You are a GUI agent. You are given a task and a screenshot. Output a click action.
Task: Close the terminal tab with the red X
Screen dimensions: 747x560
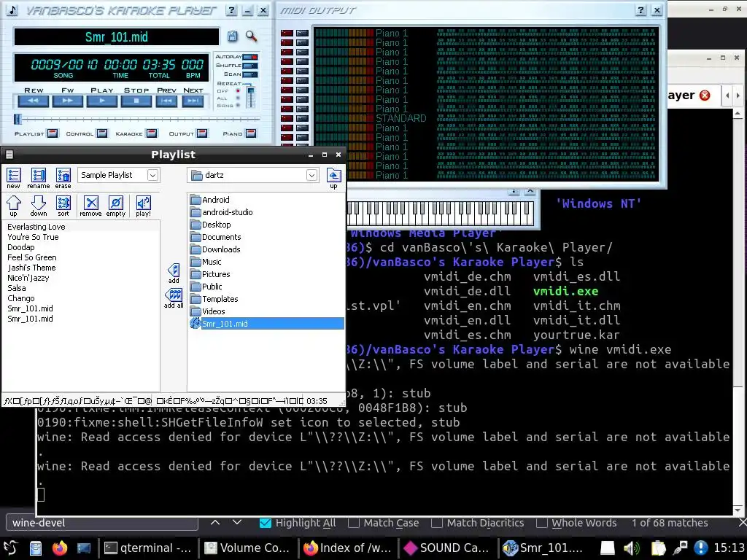pyautogui.click(x=705, y=96)
